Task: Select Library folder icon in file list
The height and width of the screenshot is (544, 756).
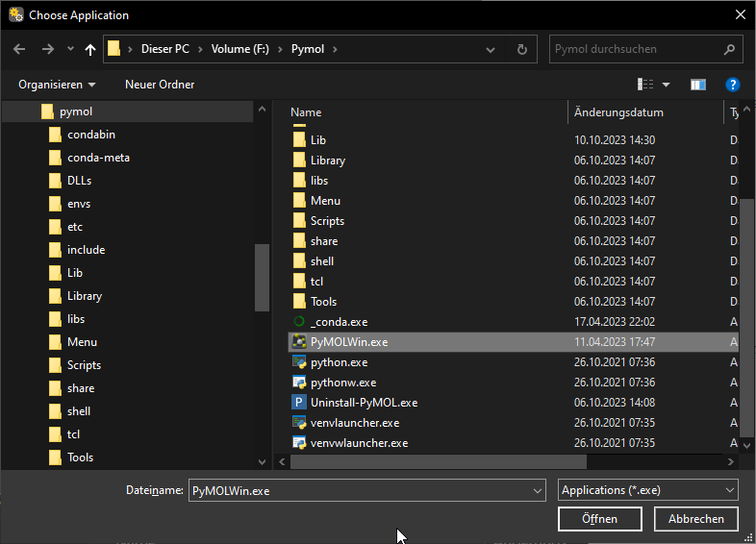Action: 299,161
